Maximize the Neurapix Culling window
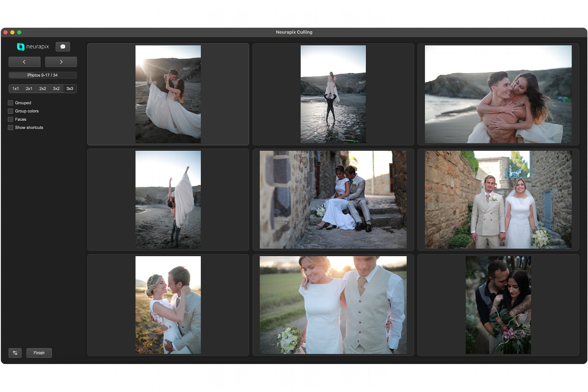Screen dimensions: 588x392 (19, 32)
